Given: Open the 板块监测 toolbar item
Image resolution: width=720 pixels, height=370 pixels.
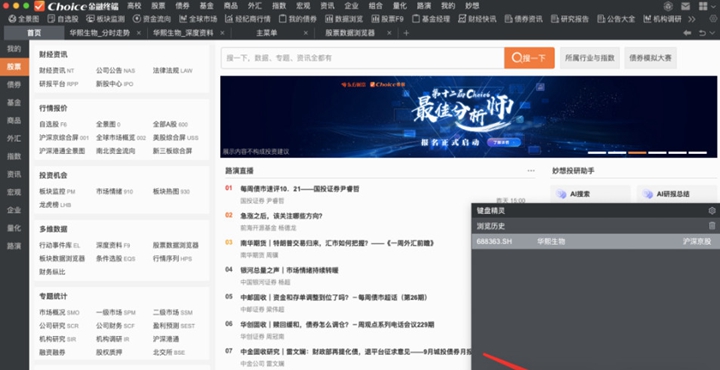Looking at the screenshot, I should (x=105, y=19).
